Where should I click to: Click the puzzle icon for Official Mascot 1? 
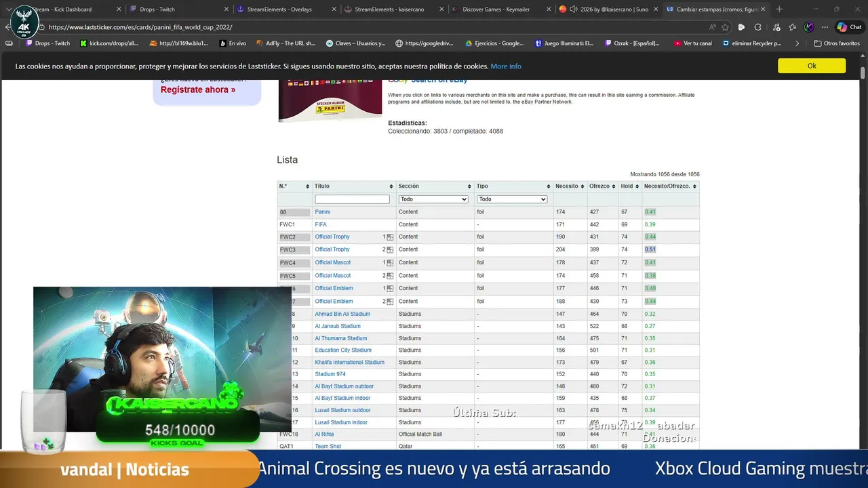390,263
